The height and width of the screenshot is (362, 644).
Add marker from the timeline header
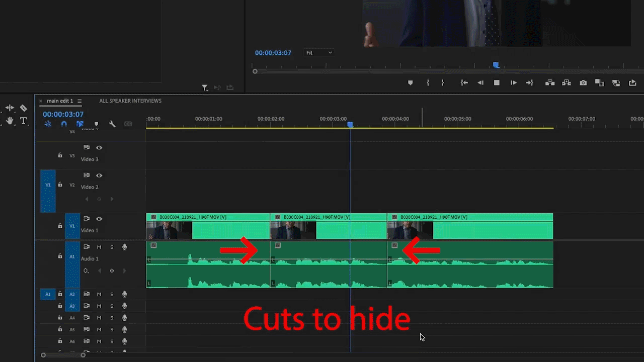point(96,124)
